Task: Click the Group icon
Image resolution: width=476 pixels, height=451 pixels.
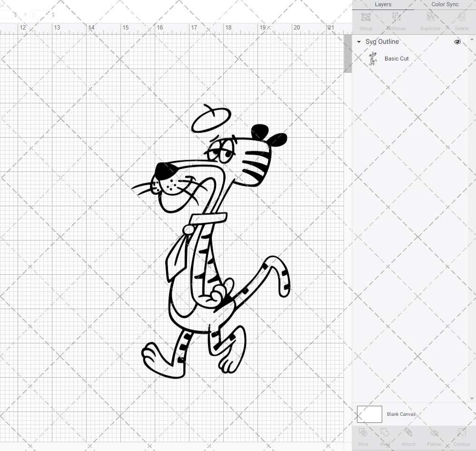Action: pyautogui.click(x=366, y=20)
